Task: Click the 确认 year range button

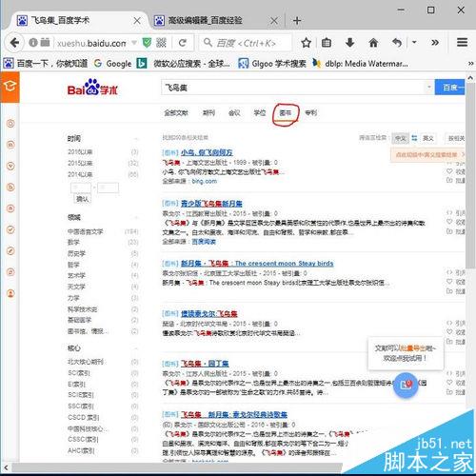Action: [82, 199]
